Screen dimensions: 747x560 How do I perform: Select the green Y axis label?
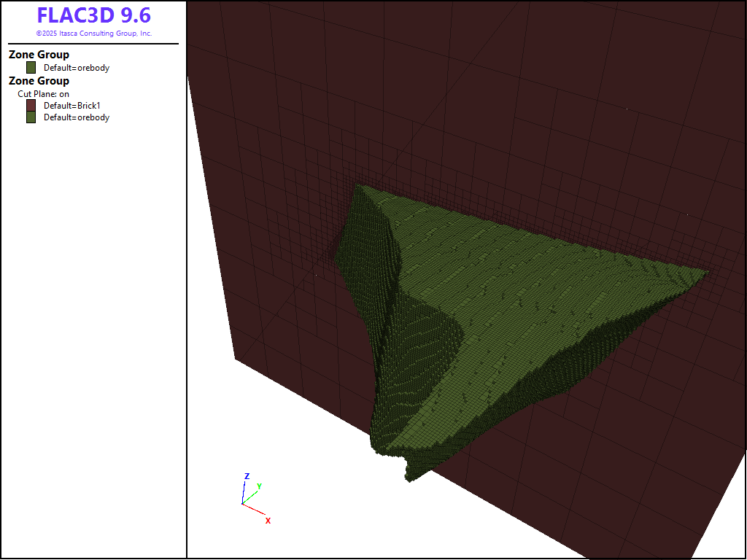tap(259, 486)
